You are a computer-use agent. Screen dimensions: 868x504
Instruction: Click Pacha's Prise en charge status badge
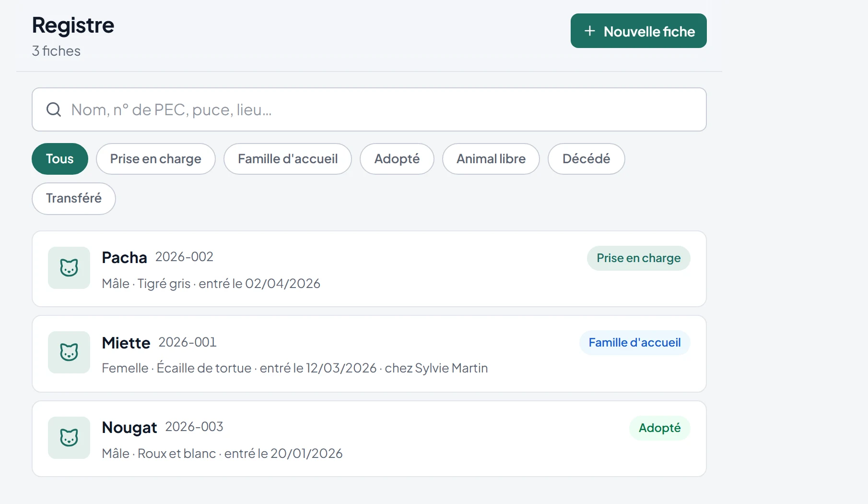[639, 258]
